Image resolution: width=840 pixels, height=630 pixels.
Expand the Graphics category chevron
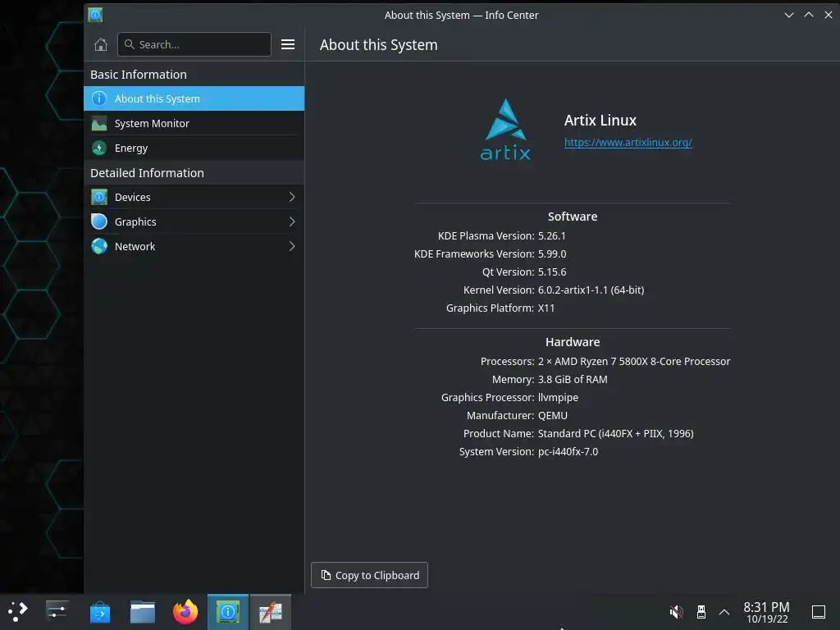click(x=292, y=221)
